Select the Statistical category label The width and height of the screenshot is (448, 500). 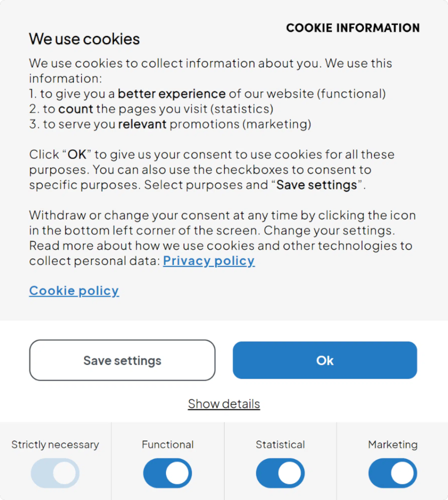point(280,445)
